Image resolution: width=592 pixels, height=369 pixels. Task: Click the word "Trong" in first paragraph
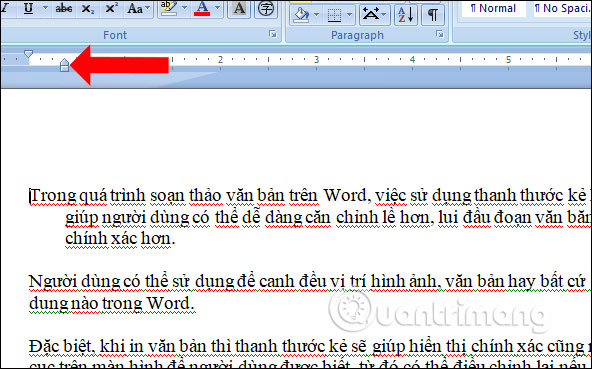tap(53, 196)
